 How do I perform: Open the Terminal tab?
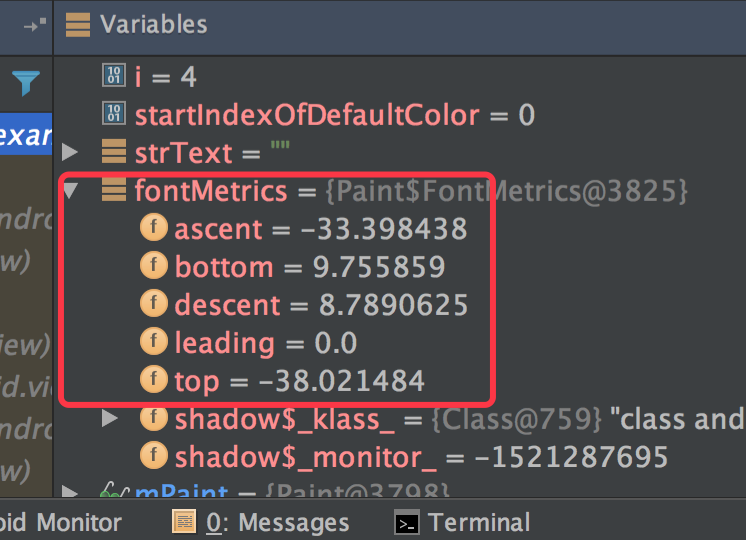click(x=479, y=522)
